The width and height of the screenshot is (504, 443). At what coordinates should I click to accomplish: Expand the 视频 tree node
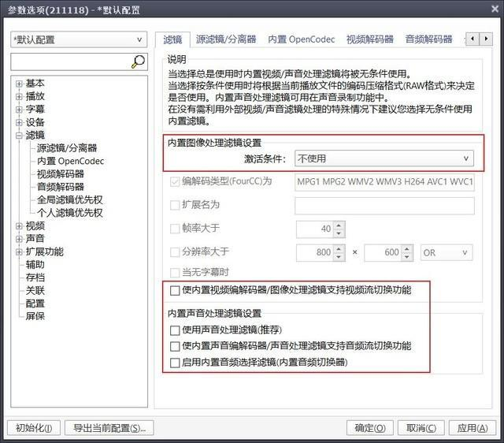pos(19,226)
